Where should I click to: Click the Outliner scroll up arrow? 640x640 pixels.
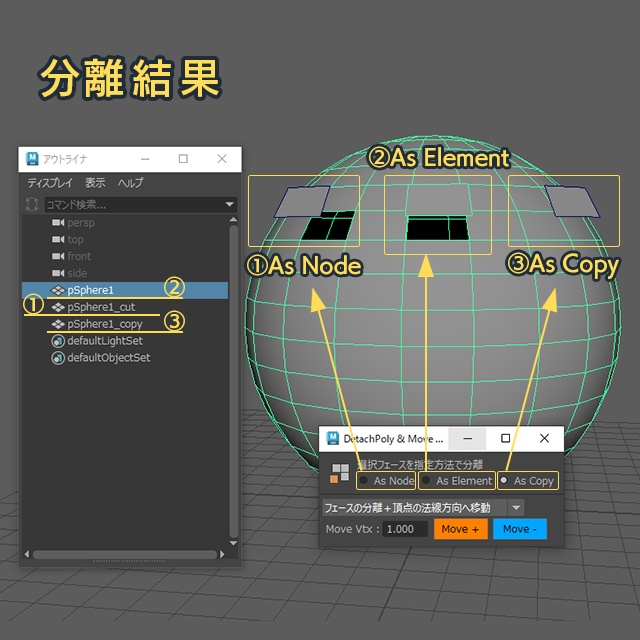pyautogui.click(x=233, y=220)
